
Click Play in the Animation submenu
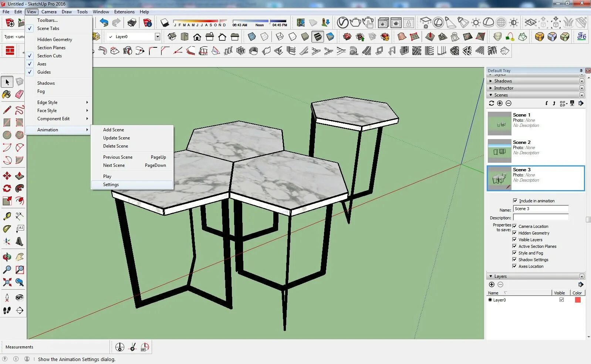pyautogui.click(x=107, y=176)
